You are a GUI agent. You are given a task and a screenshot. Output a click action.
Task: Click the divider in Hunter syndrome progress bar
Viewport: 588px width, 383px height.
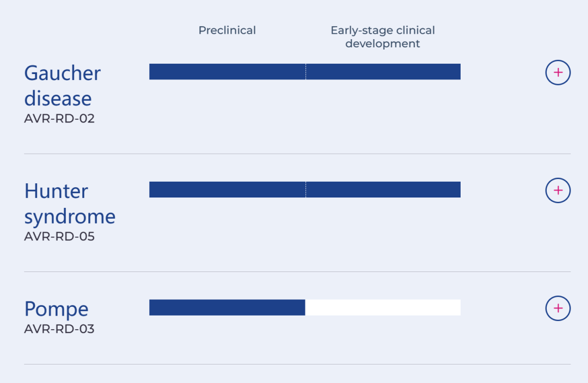(305, 190)
